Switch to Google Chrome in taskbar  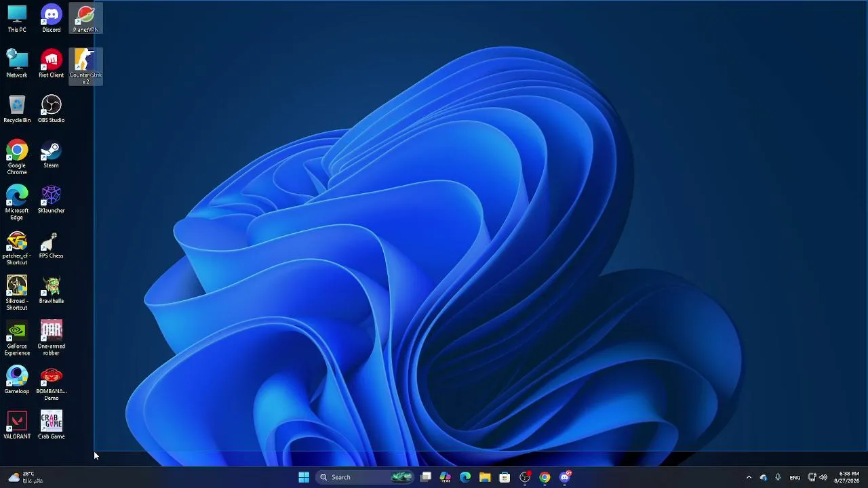[545, 477]
